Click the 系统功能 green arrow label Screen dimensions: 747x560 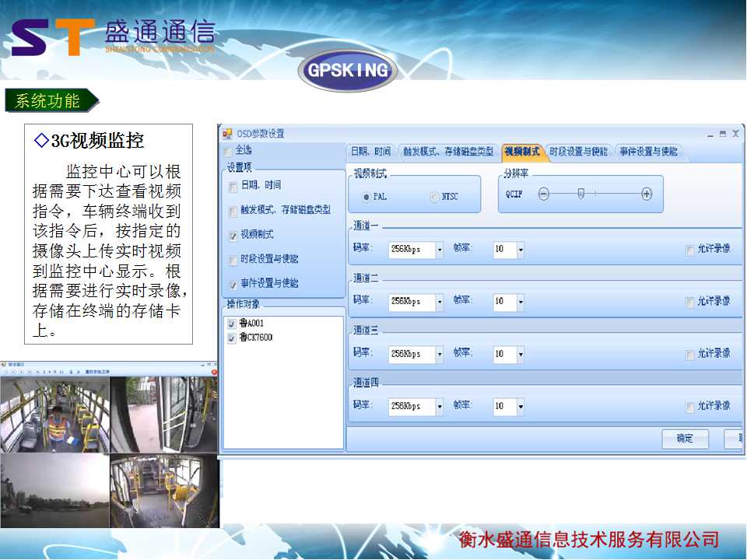(x=51, y=101)
